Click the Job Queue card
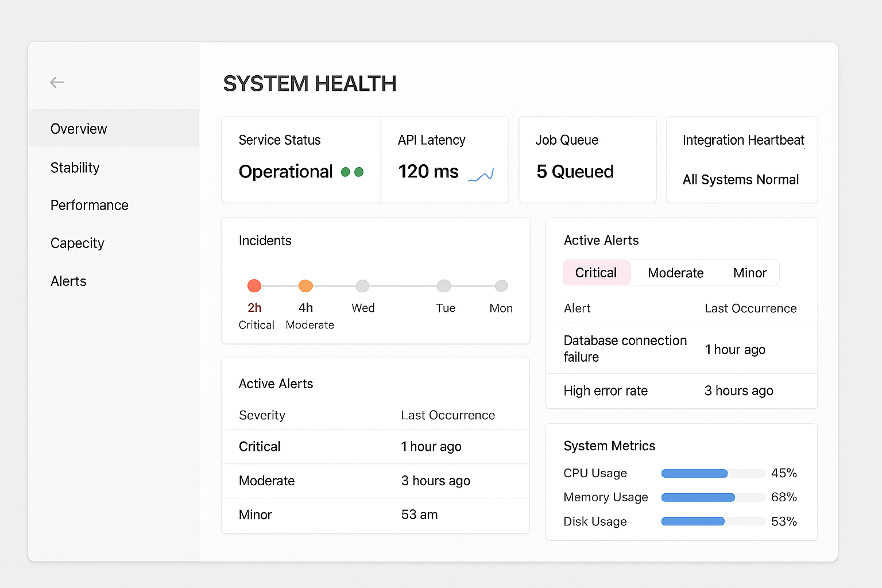The height and width of the screenshot is (588, 882). (587, 160)
